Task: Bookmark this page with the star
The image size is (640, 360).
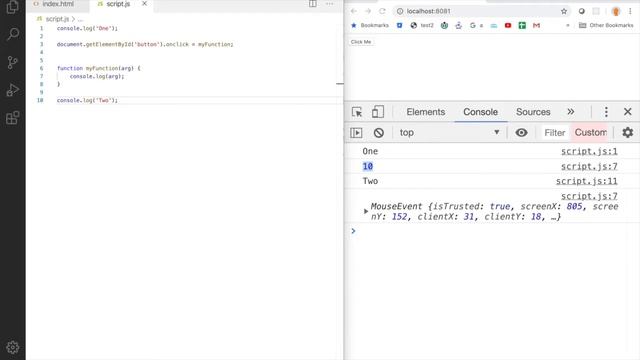Action: pyautogui.click(x=564, y=11)
